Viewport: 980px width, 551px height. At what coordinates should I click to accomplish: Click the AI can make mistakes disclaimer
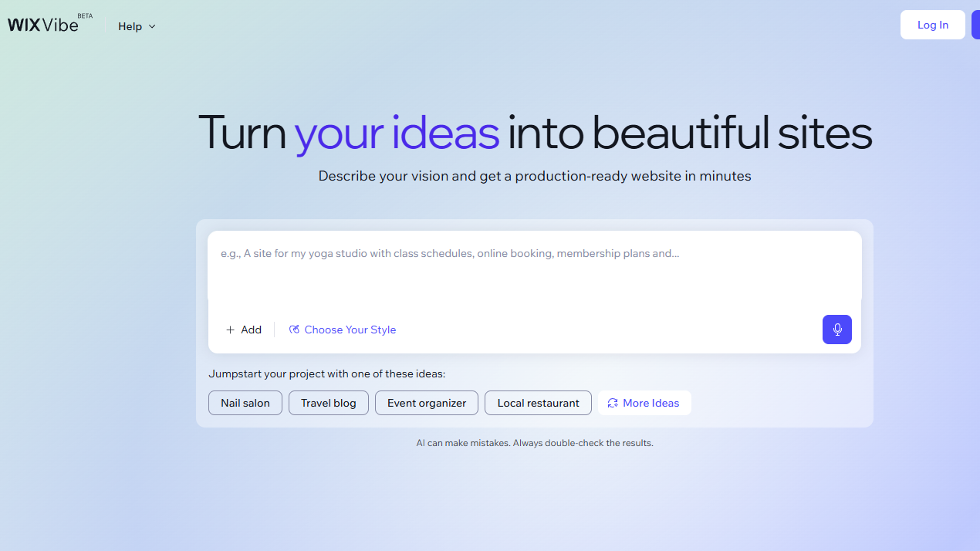point(534,443)
